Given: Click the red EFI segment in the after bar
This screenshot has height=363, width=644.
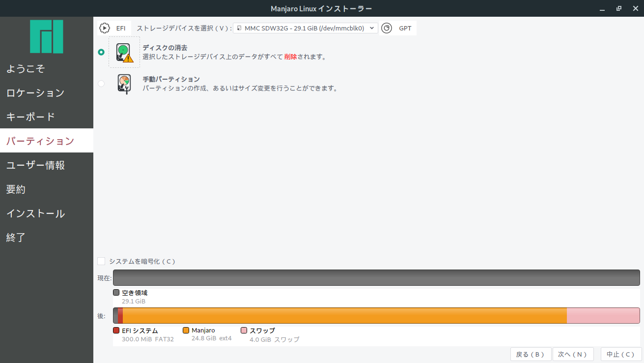Looking at the screenshot, I should pos(120,316).
